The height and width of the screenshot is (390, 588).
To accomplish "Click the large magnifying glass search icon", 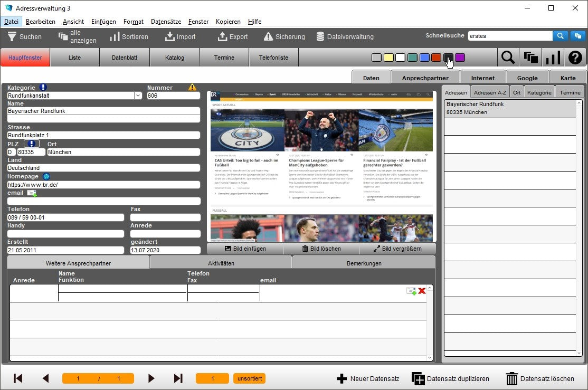I will pos(508,58).
